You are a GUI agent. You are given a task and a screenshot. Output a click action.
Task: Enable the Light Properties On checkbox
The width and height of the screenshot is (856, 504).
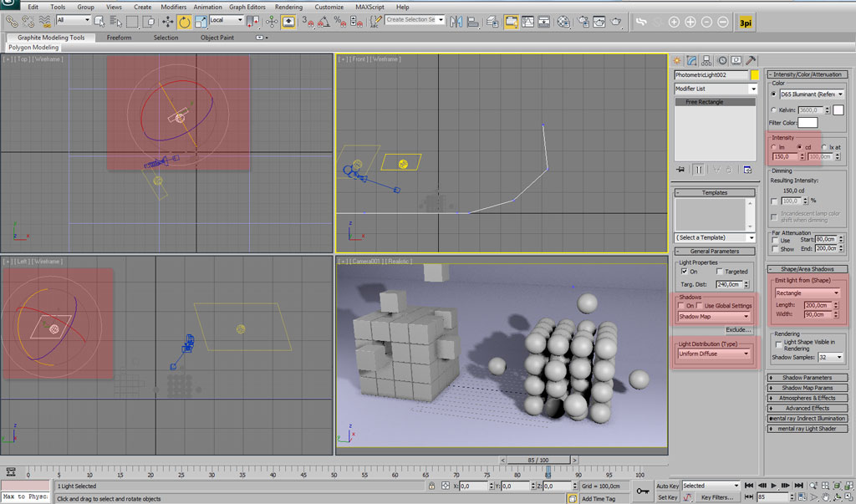point(684,272)
